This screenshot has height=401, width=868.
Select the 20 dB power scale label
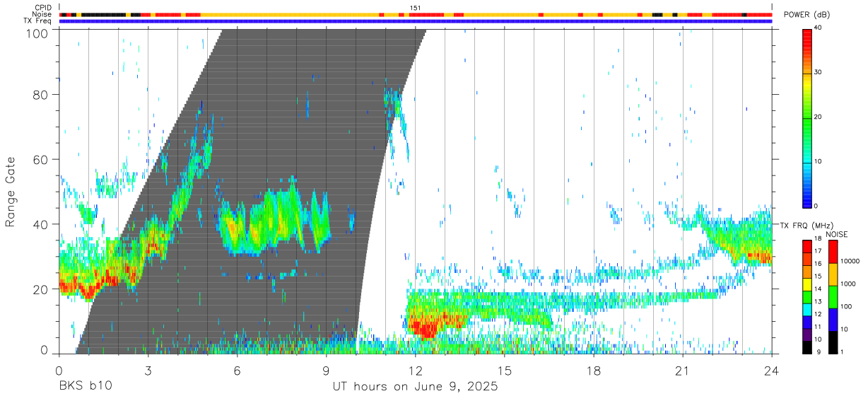819,117
